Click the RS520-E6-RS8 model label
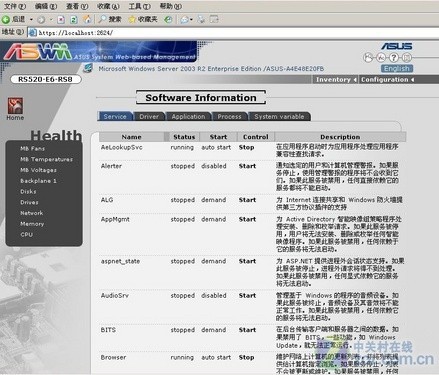439x375 pixels. pos(45,79)
